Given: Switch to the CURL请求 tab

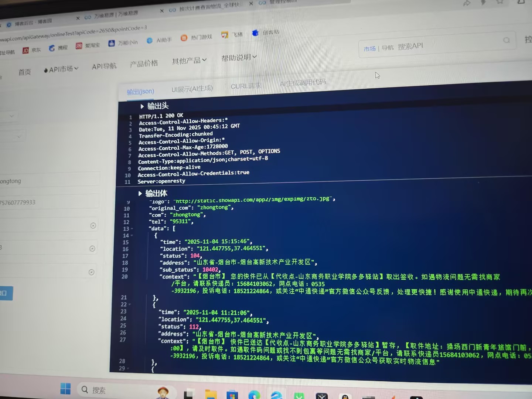Looking at the screenshot, I should click(x=246, y=86).
